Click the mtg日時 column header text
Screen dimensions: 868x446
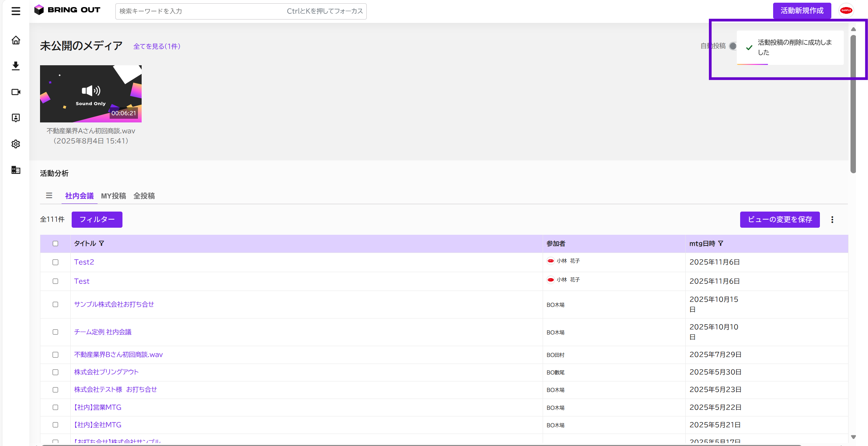[702, 244]
